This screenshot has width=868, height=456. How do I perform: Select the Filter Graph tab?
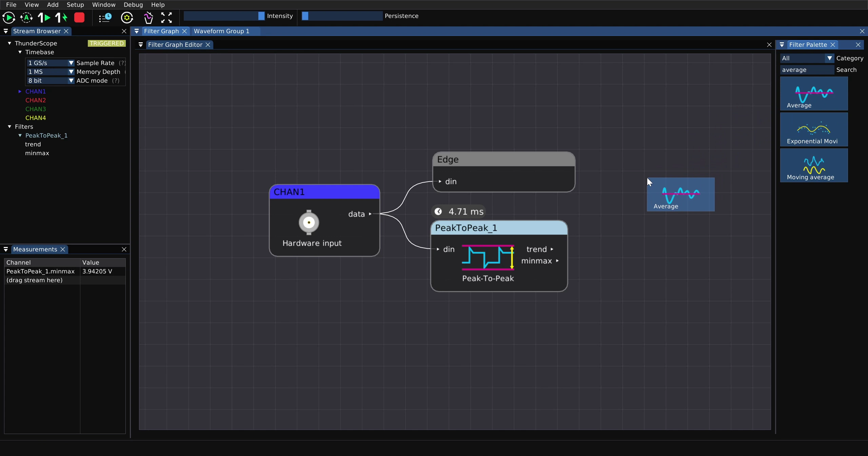click(161, 31)
